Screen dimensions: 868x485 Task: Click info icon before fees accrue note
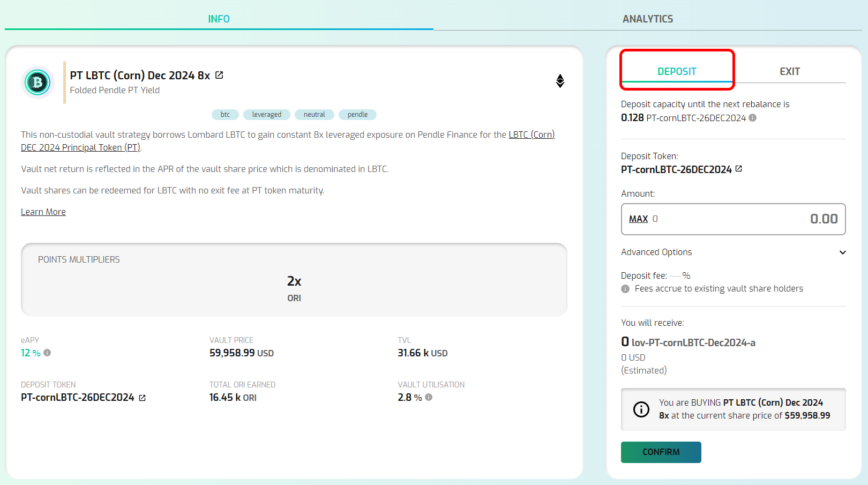coord(625,289)
